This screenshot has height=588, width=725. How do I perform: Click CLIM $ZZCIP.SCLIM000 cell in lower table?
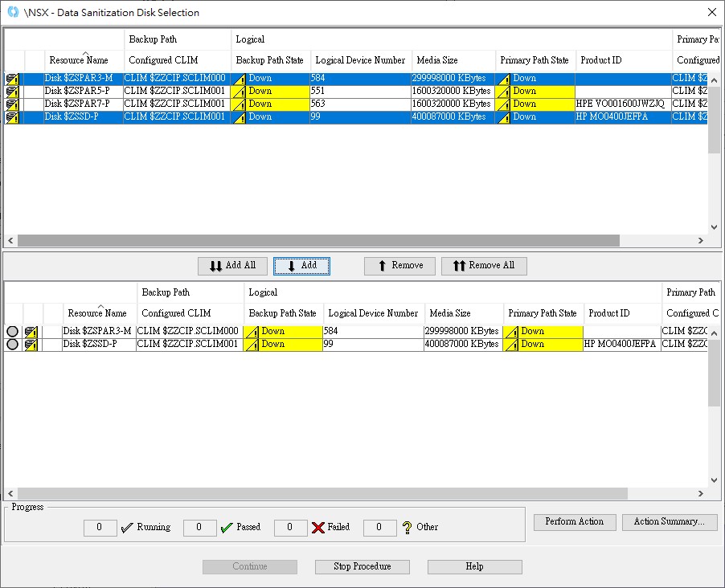(190, 332)
